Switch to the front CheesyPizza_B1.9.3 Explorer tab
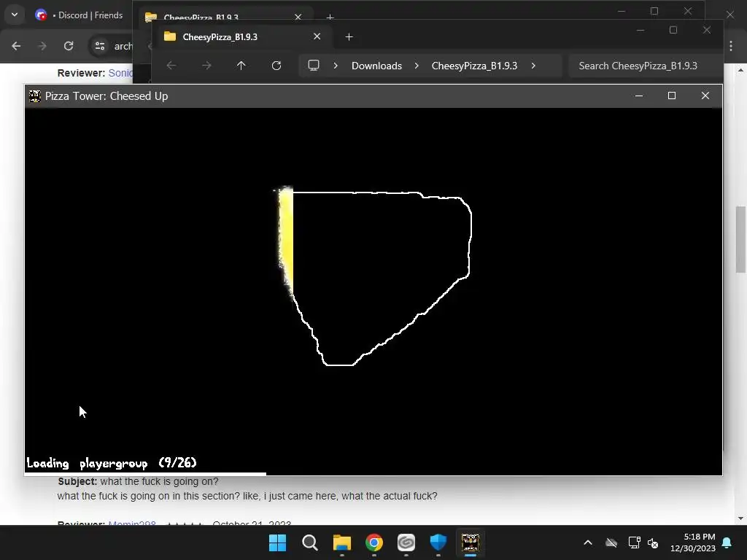747x560 pixels. pyautogui.click(x=241, y=36)
